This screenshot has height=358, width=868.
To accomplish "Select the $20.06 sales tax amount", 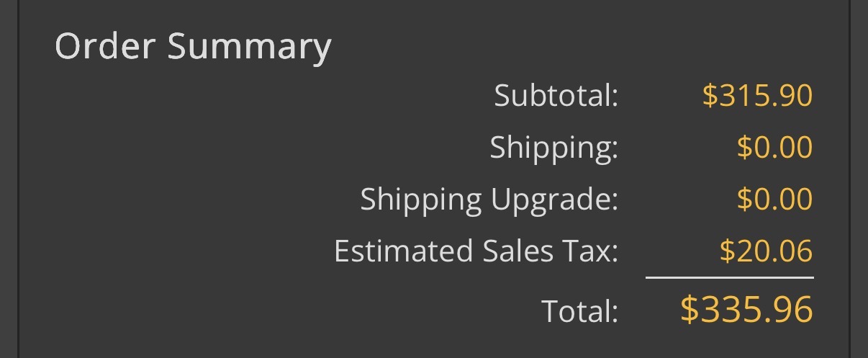I will 766,251.
